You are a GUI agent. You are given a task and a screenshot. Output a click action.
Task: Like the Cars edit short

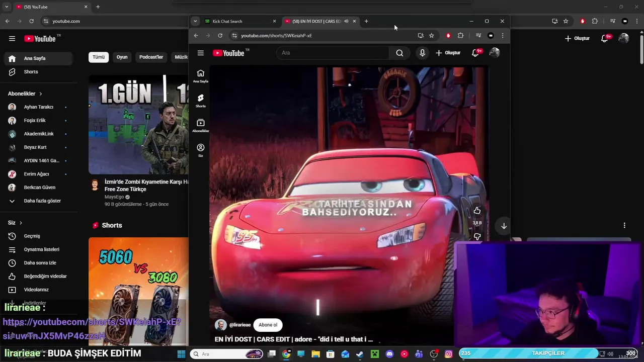477,211
